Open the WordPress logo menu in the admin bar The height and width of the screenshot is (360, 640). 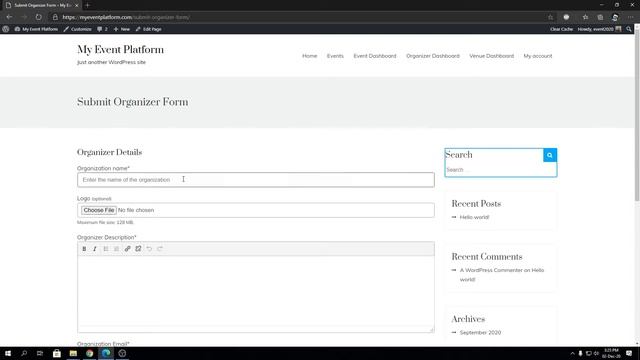(x=6, y=29)
